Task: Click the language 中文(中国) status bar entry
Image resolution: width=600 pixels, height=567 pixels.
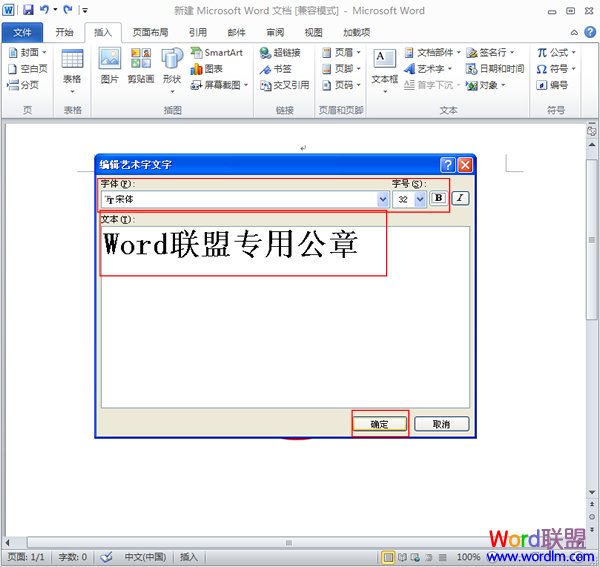Action: point(145,557)
